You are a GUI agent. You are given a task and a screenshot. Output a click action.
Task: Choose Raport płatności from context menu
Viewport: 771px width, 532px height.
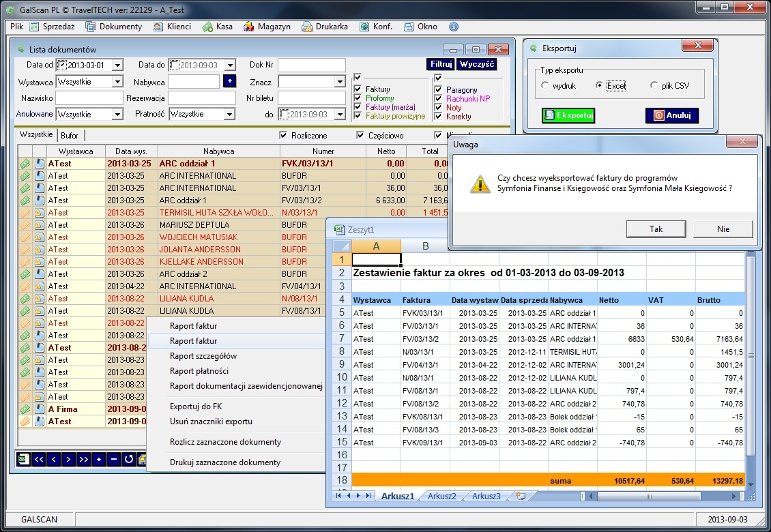pyautogui.click(x=199, y=371)
